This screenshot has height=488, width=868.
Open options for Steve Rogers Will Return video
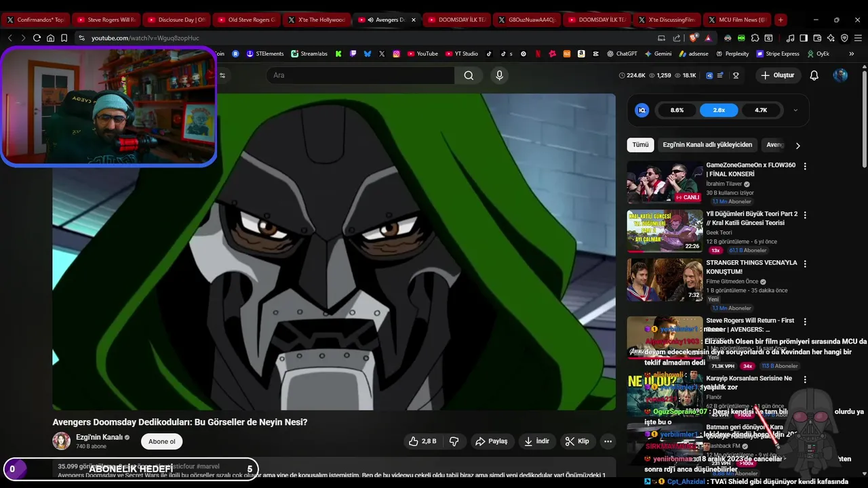point(805,322)
